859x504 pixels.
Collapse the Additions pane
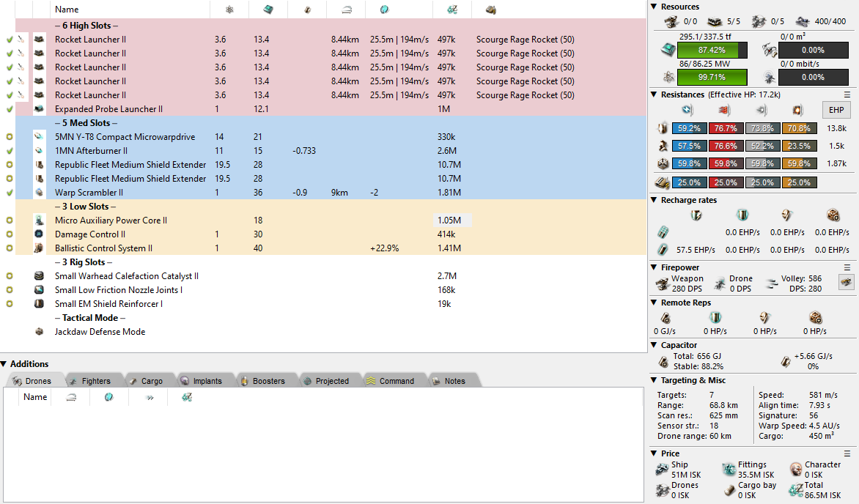(4, 364)
